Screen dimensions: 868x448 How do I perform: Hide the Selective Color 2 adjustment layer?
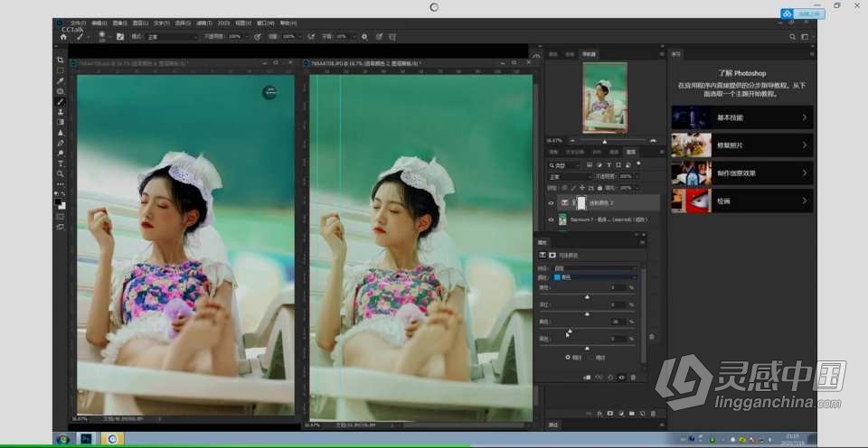(551, 203)
